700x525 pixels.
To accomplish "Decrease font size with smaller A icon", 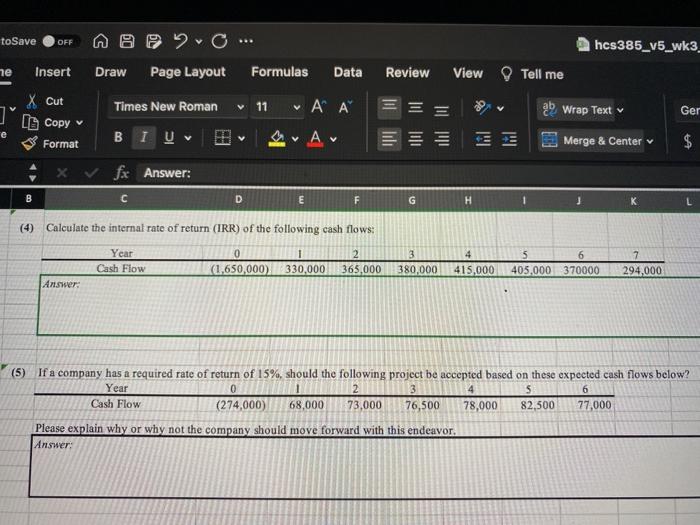I will (345, 108).
